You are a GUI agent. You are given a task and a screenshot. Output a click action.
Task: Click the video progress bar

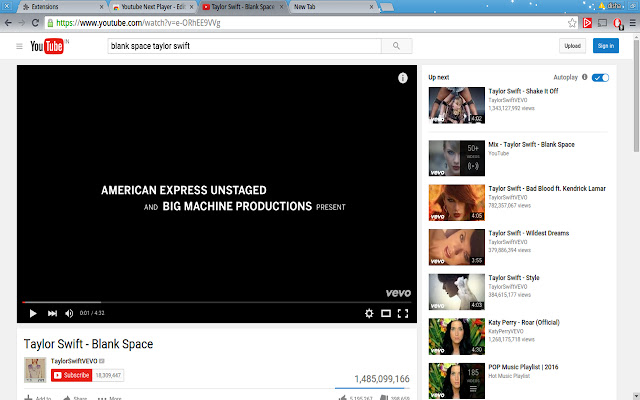pyautogui.click(x=216, y=302)
